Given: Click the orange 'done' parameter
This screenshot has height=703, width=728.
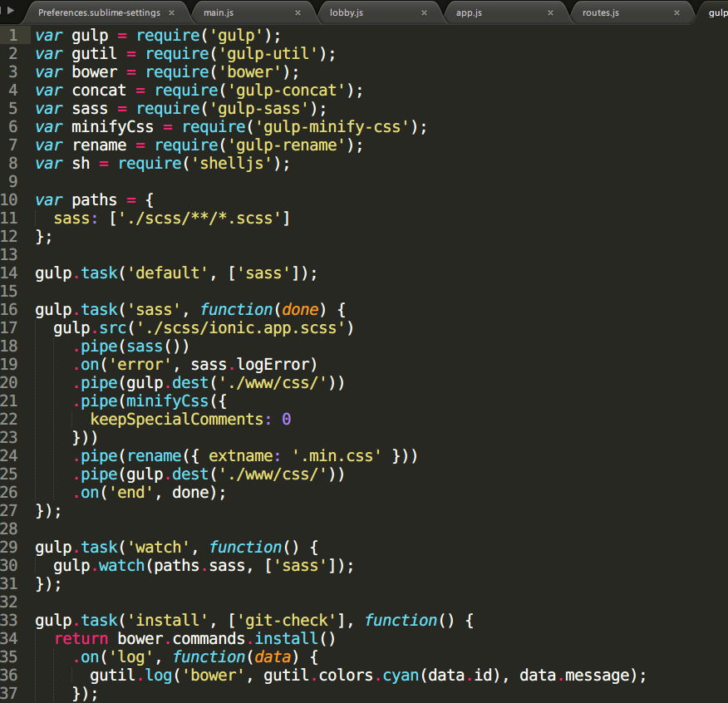Looking at the screenshot, I should pos(300,310).
